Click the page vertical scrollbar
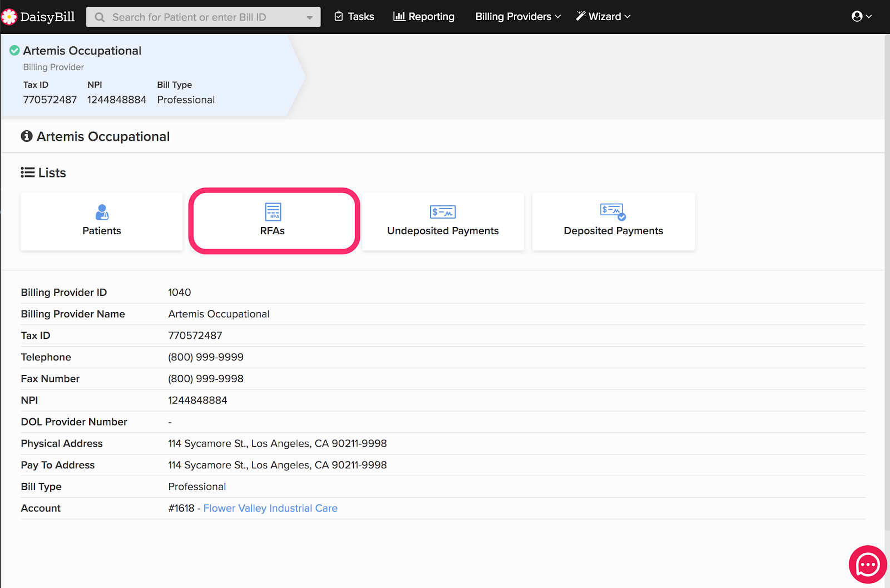Screen dimensions: 890x588 tap(887, 284)
